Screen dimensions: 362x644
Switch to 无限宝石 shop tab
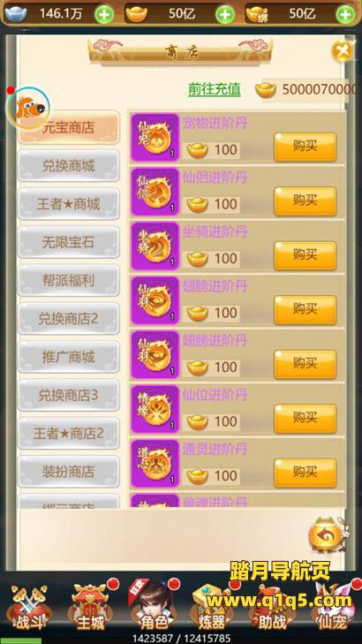[x=69, y=242]
